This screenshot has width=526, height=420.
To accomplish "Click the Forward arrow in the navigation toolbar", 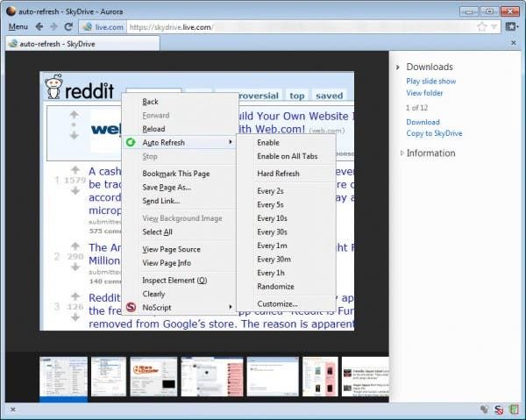I will point(53,27).
